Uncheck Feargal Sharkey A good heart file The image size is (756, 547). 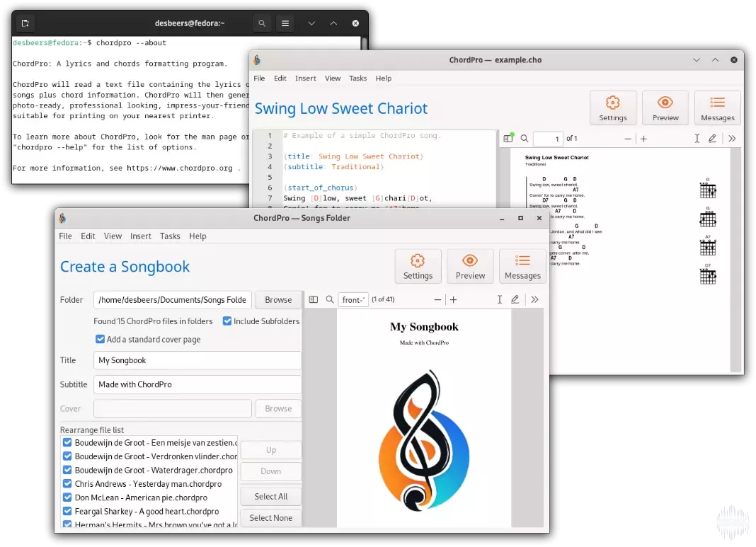coord(67,512)
